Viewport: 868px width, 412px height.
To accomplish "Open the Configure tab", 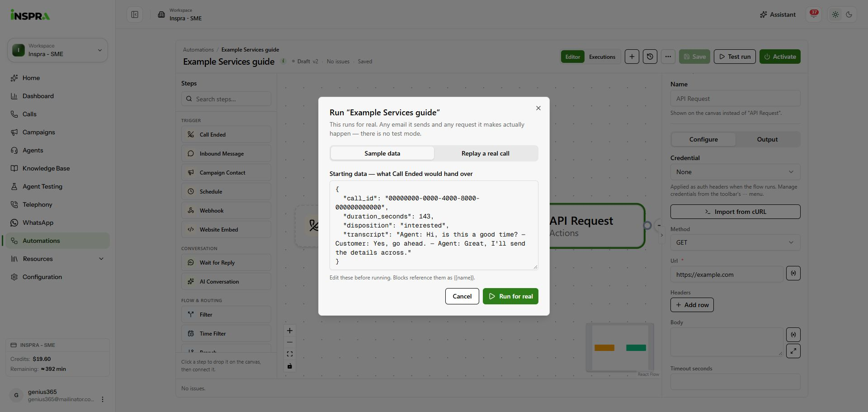I will coord(703,139).
